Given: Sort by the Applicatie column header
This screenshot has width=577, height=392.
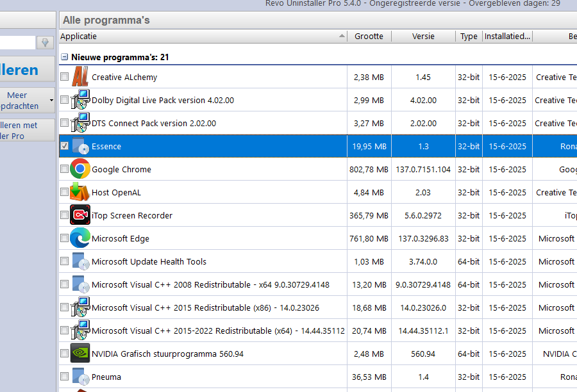Looking at the screenshot, I should (203, 37).
